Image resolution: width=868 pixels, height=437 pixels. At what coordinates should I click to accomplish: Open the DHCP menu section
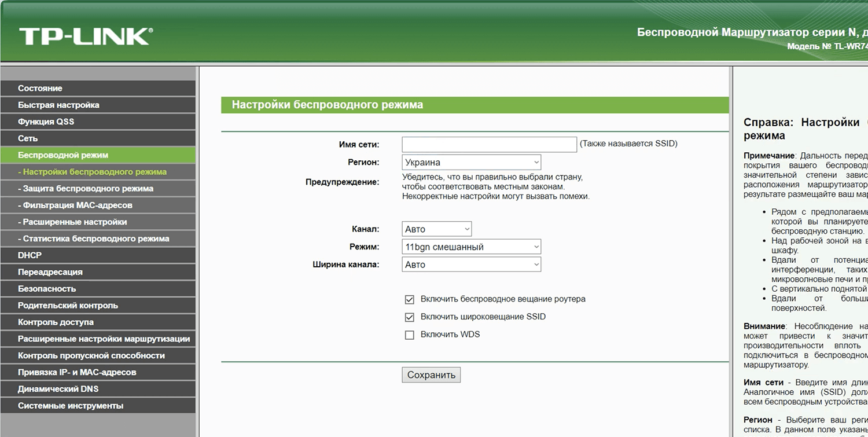coord(30,255)
